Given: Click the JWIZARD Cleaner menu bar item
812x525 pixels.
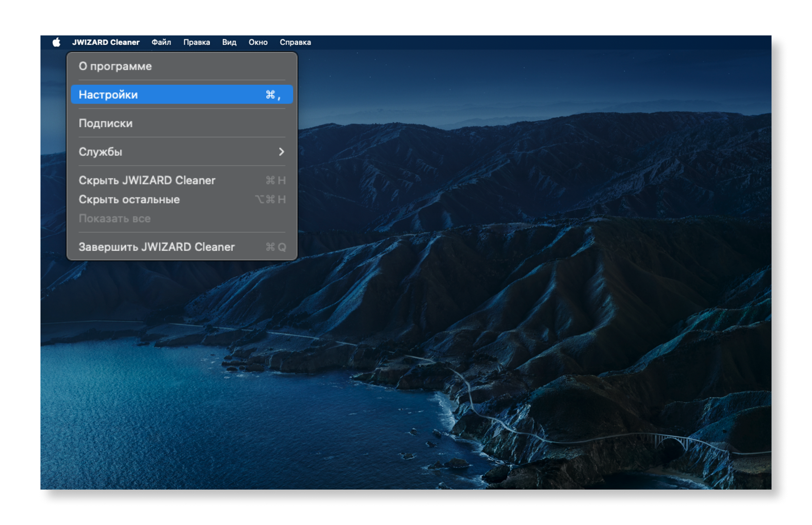Looking at the screenshot, I should tap(106, 42).
